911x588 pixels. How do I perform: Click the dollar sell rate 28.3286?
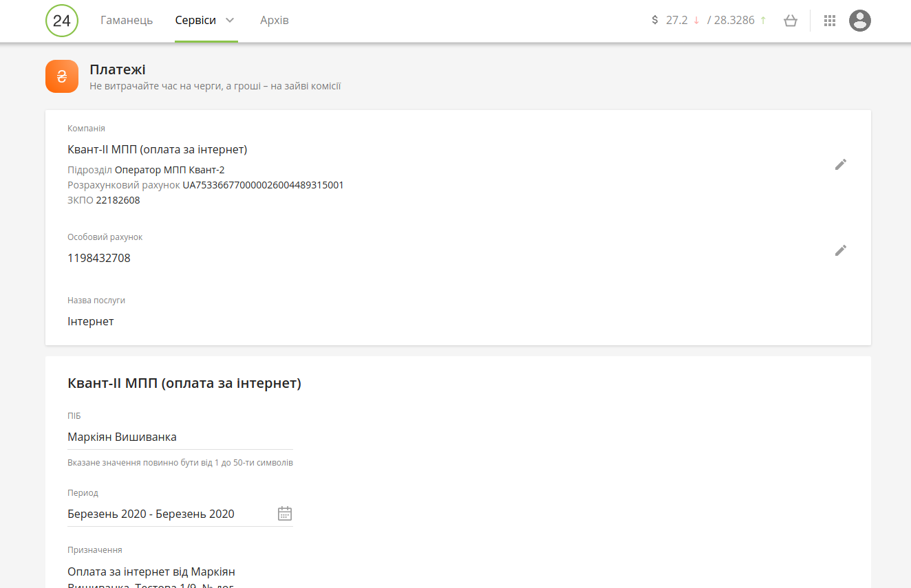(734, 21)
